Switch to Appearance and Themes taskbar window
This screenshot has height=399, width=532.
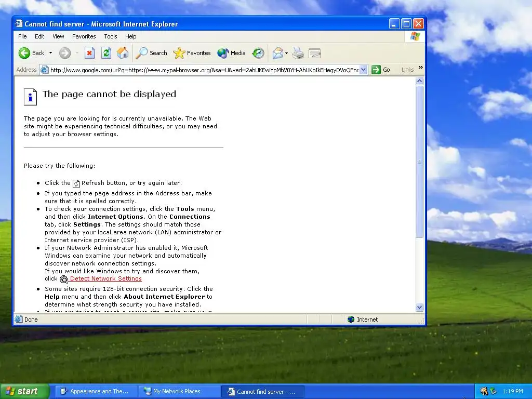[96, 391]
